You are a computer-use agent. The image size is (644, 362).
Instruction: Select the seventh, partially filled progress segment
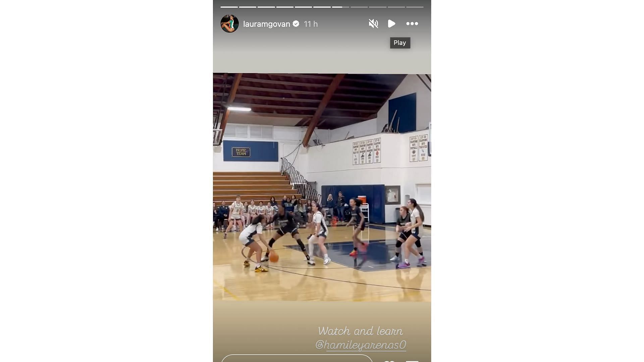[340, 7]
